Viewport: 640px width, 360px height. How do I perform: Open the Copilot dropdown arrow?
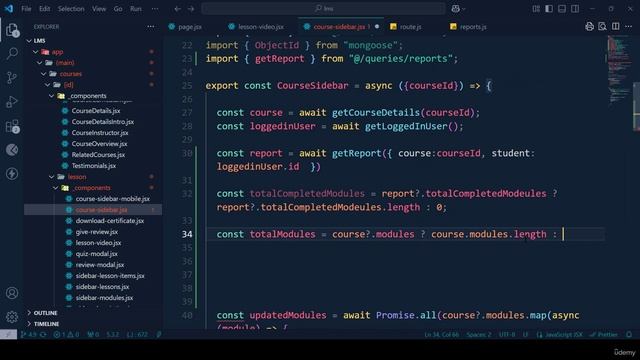(x=464, y=9)
